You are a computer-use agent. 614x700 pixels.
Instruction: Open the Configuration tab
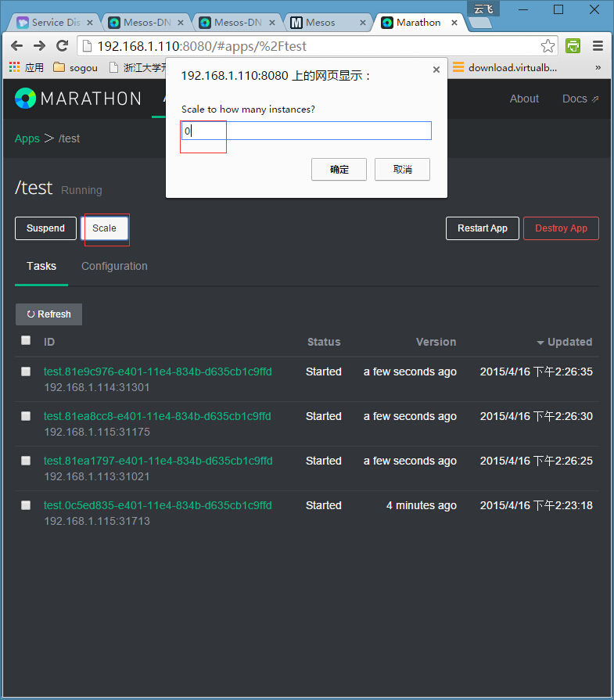point(114,266)
